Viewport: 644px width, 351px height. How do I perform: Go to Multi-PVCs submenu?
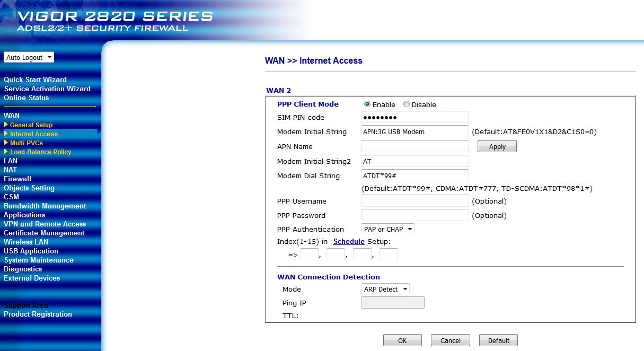click(26, 143)
